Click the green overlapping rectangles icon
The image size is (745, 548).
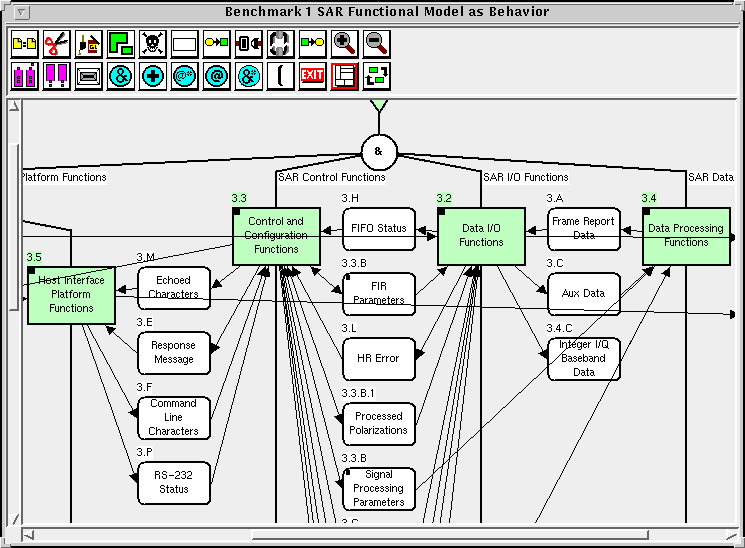coord(120,44)
